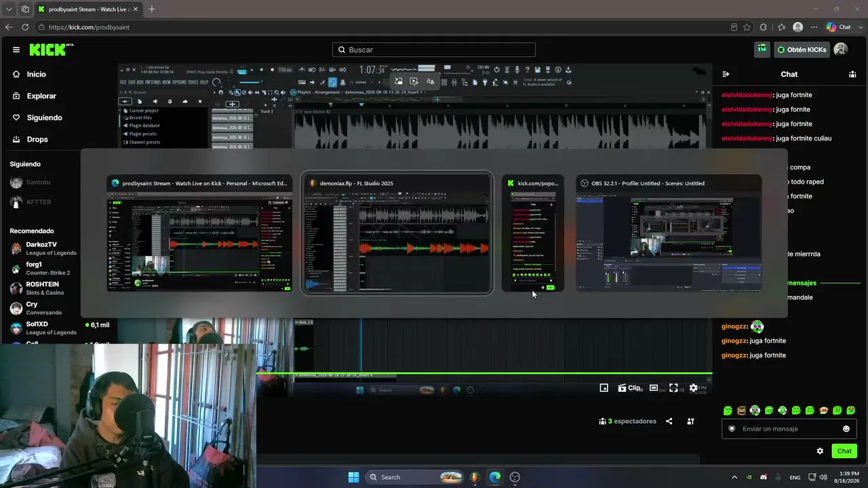Click the ENG language indicator
The height and width of the screenshot is (488, 868).
[795, 477]
